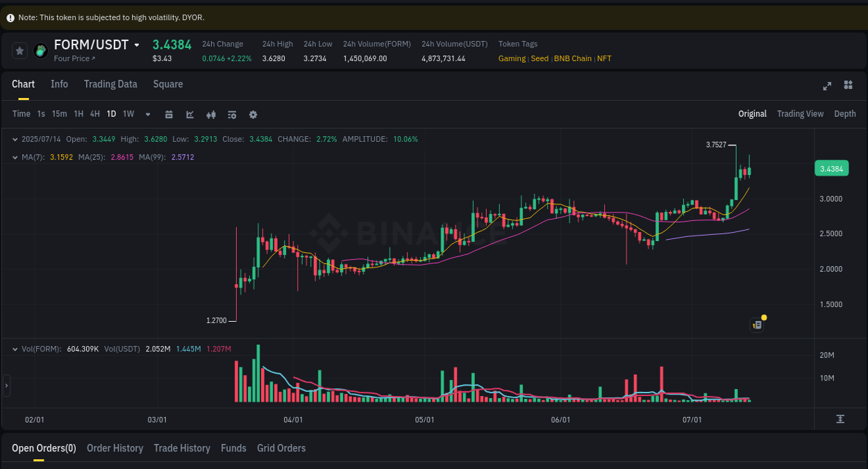868x469 pixels.
Task: Open the layout widgets icon top right
Action: [848, 85]
